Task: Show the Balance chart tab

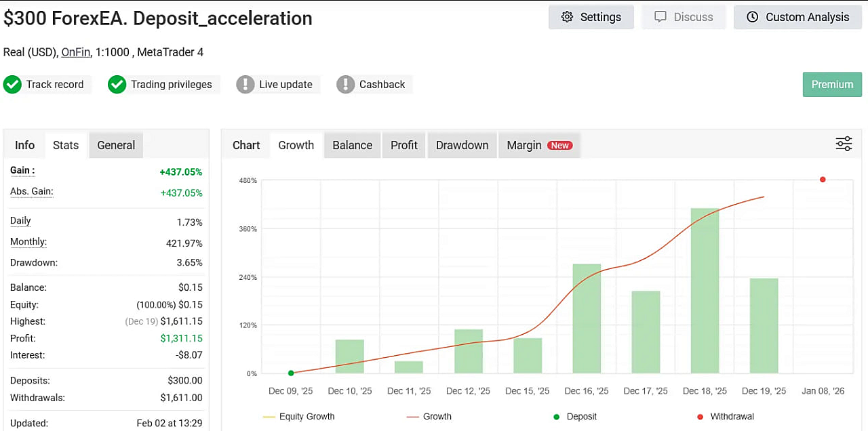Action: coord(352,145)
